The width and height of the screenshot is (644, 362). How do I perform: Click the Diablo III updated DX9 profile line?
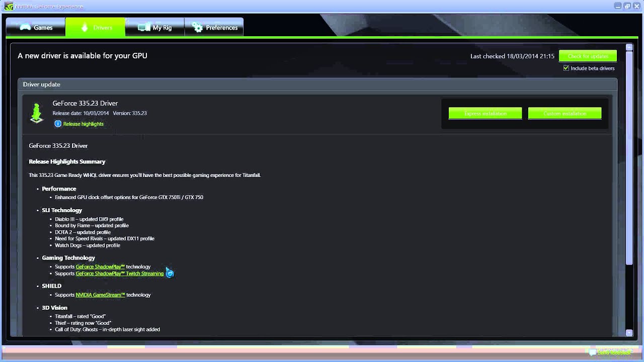coord(89,219)
